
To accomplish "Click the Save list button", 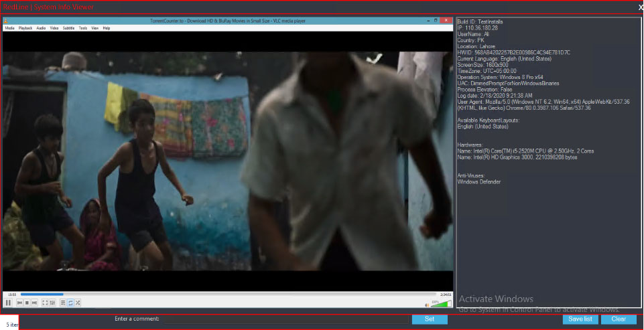I will pos(580,319).
